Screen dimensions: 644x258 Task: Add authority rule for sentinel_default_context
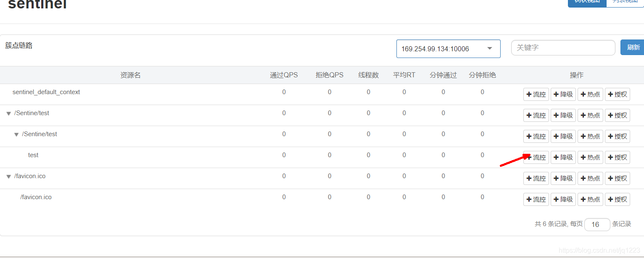click(x=618, y=95)
